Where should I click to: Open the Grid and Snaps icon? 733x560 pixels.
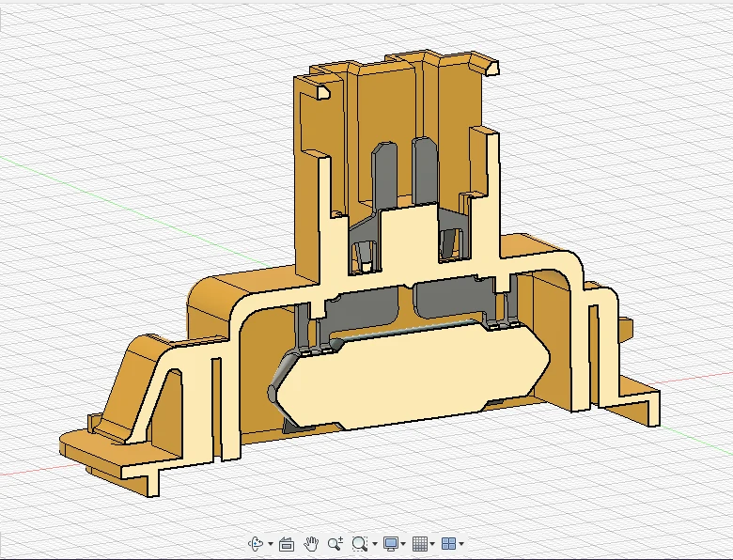(x=420, y=544)
